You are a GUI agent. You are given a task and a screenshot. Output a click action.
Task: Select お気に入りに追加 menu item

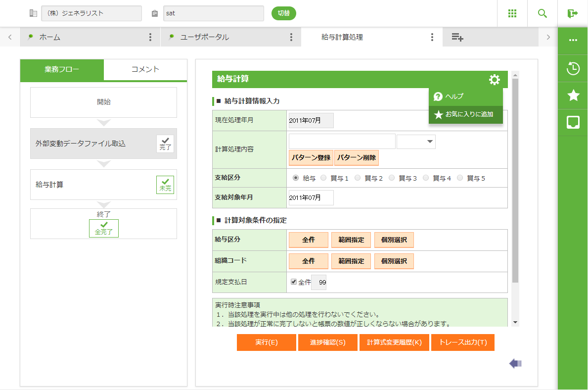click(465, 114)
